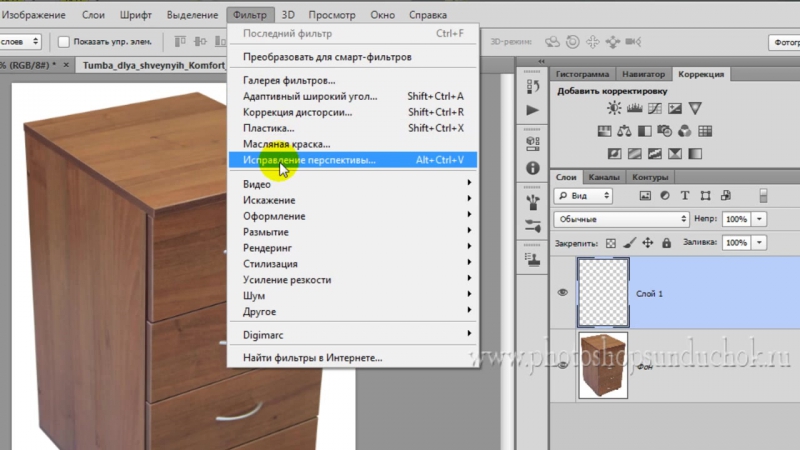Toggle filter for smart objects

(726, 195)
